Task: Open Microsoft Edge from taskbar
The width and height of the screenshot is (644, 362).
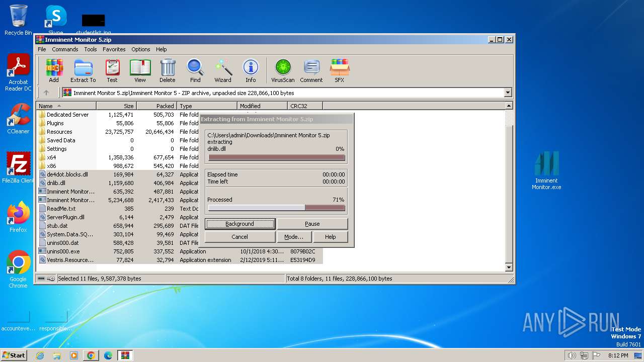Action: 108,355
